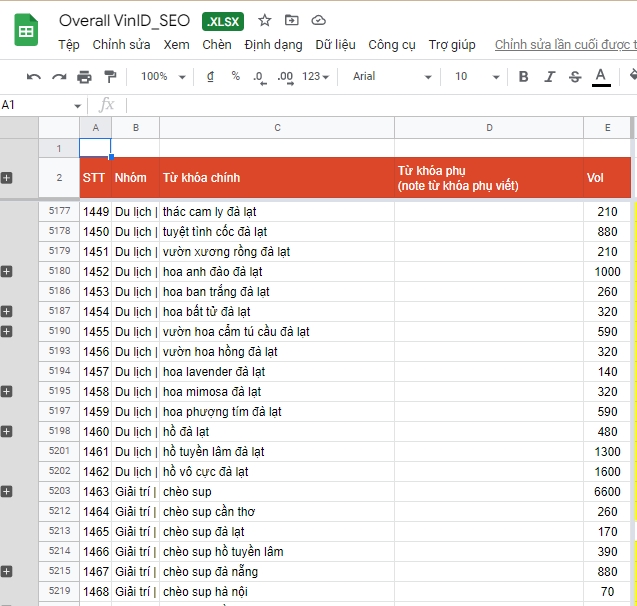Format as currency (đ)

coord(210,76)
